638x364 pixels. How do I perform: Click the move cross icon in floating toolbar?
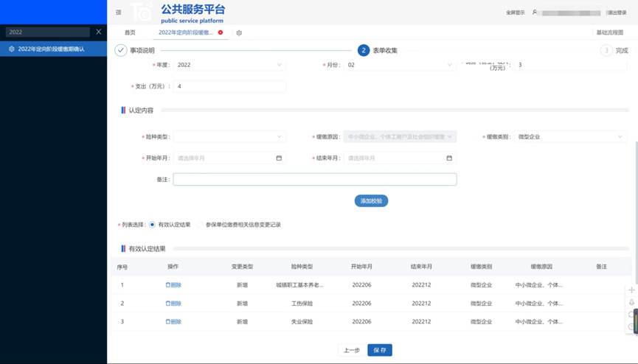[631, 290]
